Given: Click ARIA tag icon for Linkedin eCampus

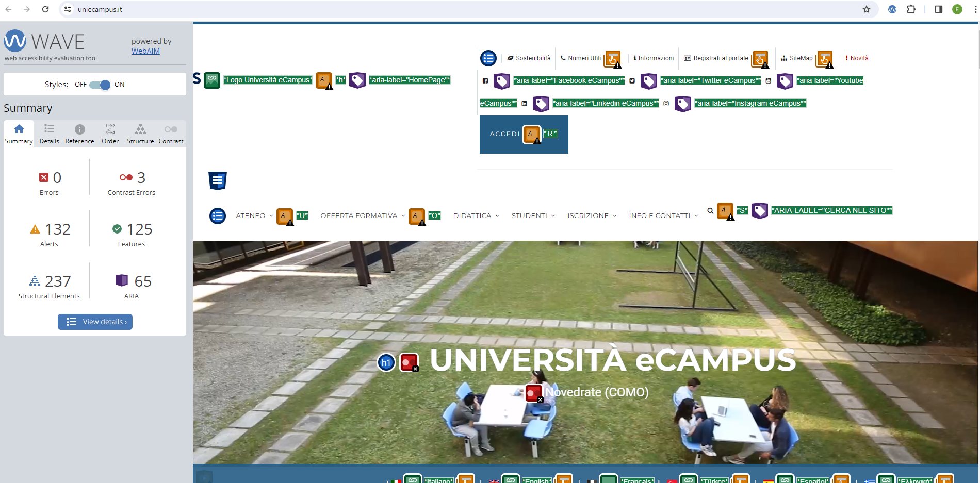Looking at the screenshot, I should (x=541, y=104).
